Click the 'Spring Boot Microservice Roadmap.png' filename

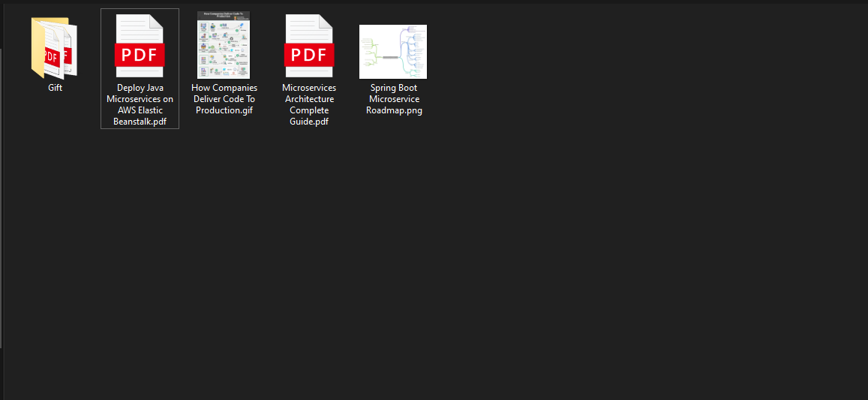pyautogui.click(x=394, y=99)
